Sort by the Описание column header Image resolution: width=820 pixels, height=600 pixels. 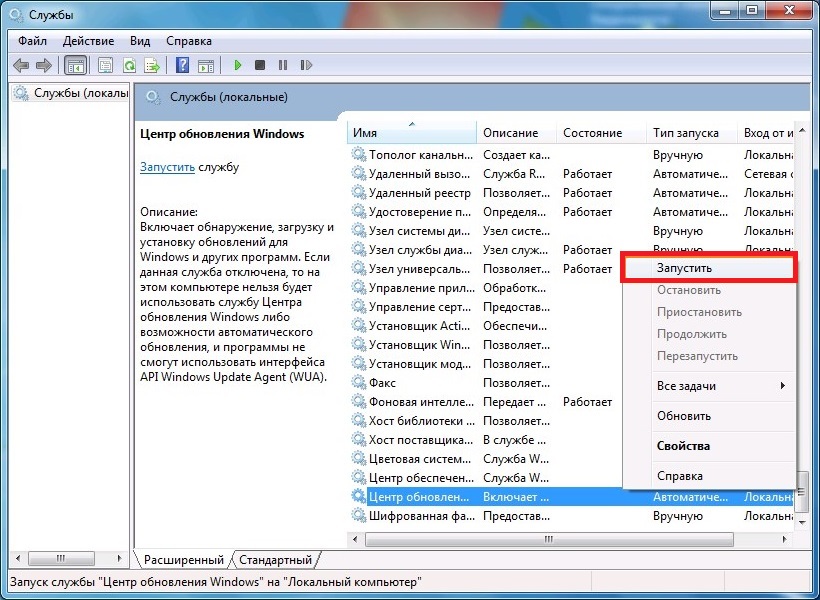point(517,133)
